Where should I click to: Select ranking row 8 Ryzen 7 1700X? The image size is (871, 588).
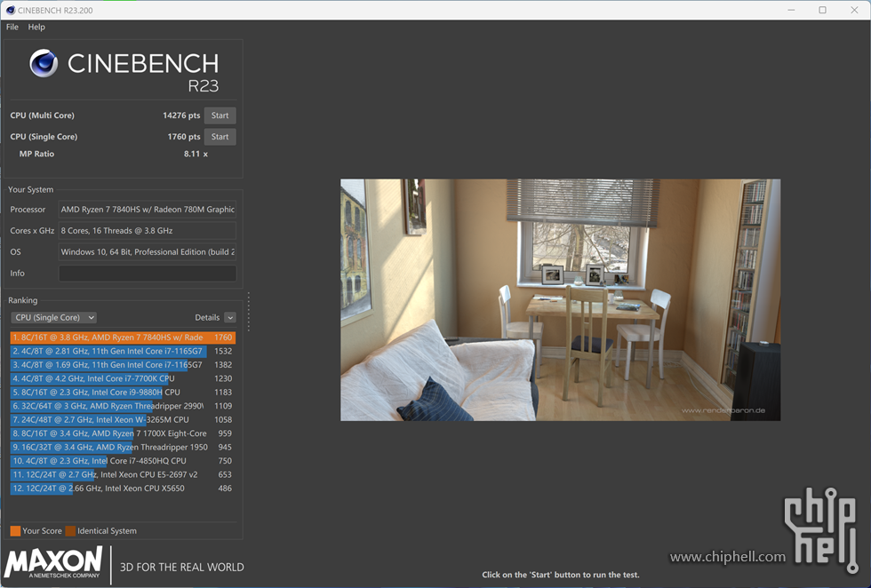point(123,433)
